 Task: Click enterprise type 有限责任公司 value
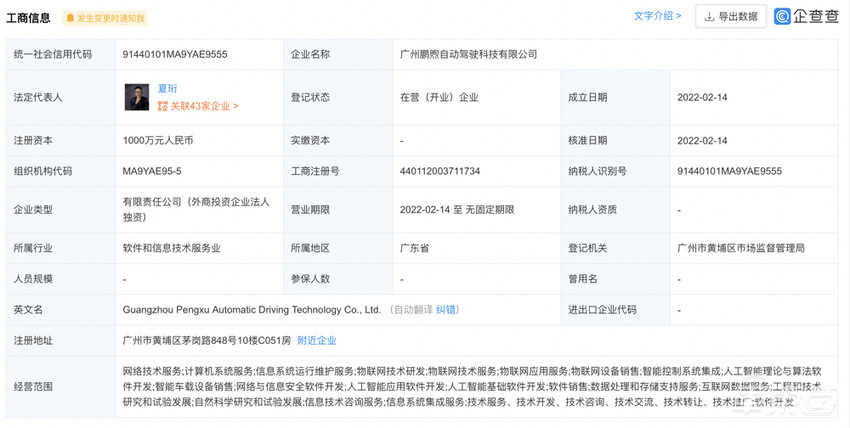(196, 210)
